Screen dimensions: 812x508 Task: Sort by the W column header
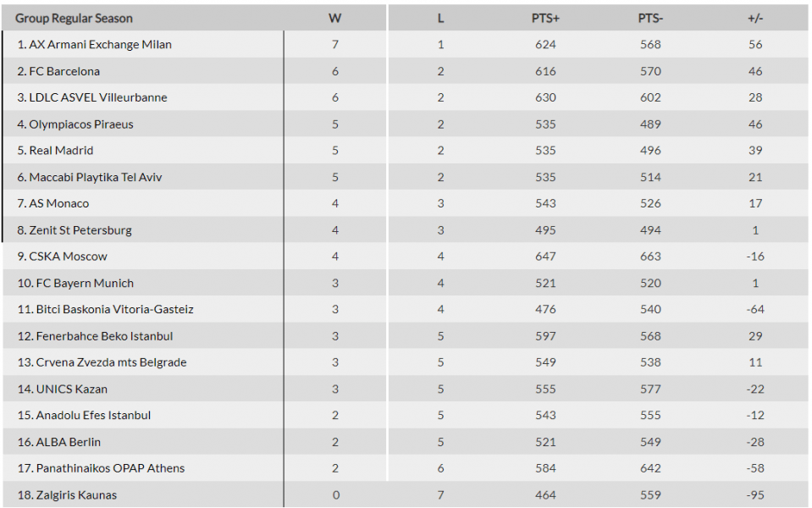point(335,18)
